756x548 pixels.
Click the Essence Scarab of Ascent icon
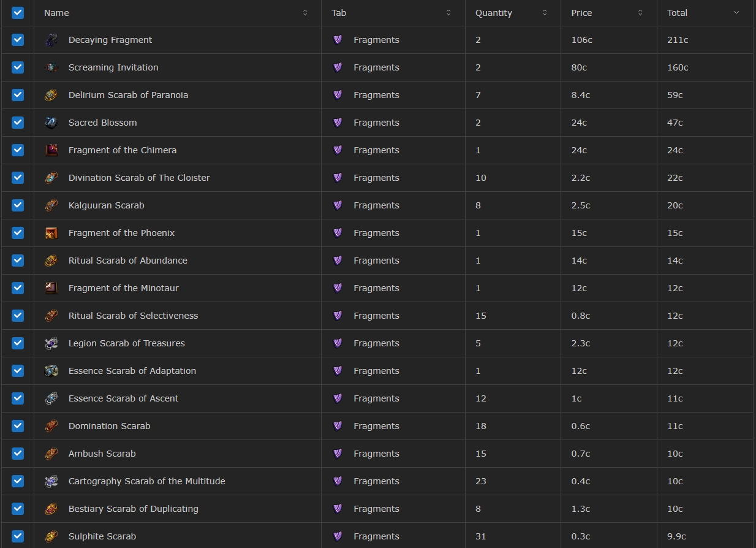point(51,398)
